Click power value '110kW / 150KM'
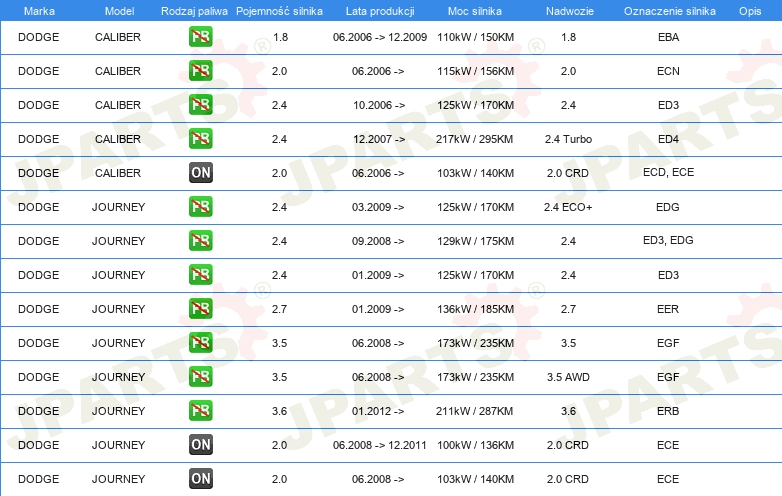782x496 pixels. tap(475, 37)
